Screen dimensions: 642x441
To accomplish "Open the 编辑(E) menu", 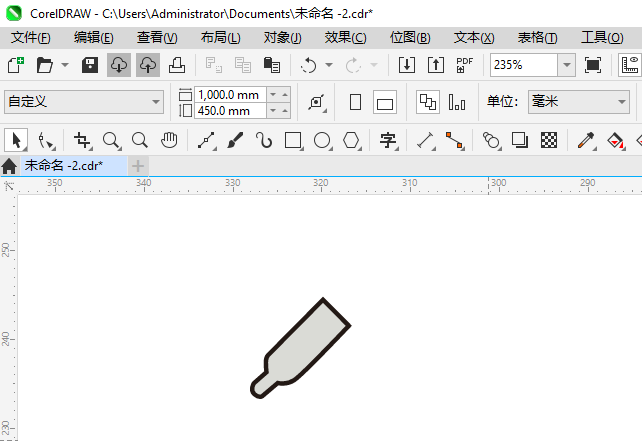I will pos(93,38).
